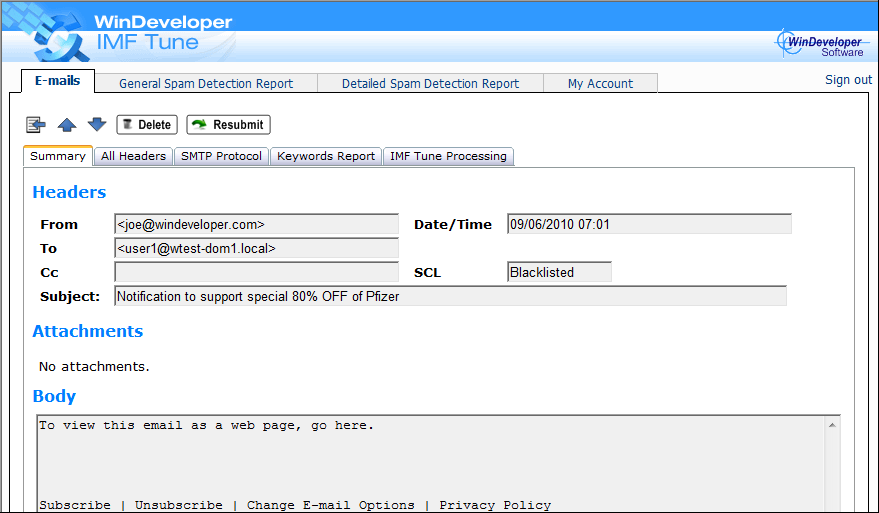Image resolution: width=879 pixels, height=513 pixels.
Task: Click the From address field
Action: 257,224
